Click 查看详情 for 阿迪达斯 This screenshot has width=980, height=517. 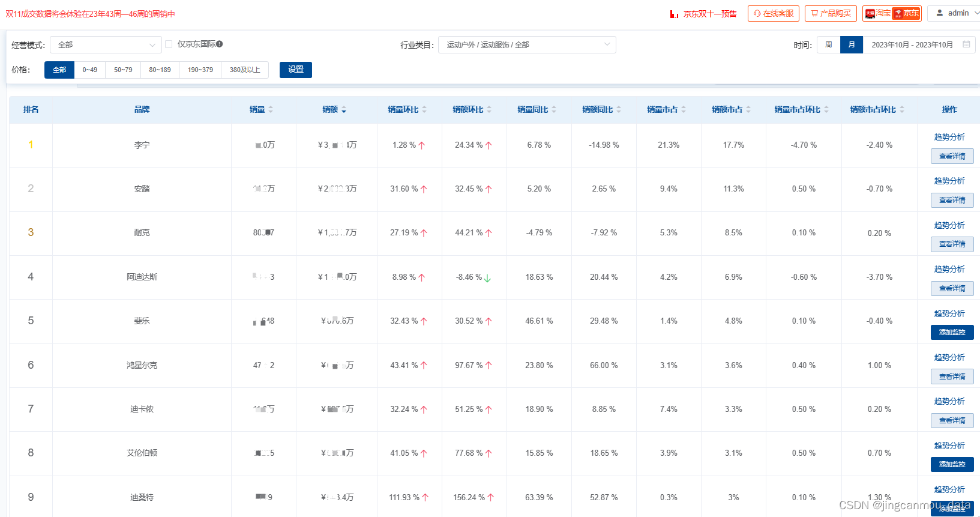pyautogui.click(x=952, y=288)
